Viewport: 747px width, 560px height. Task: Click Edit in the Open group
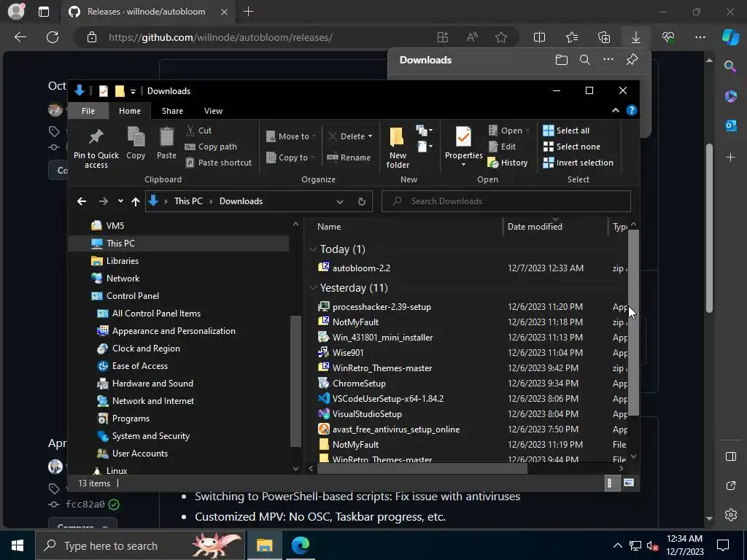tap(502, 147)
